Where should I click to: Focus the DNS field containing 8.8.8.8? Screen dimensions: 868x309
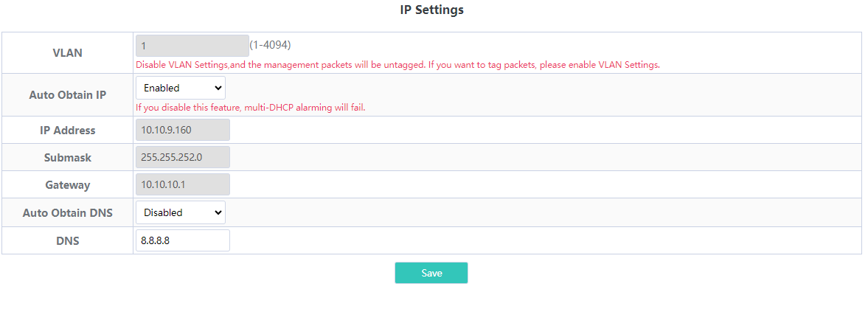point(183,240)
